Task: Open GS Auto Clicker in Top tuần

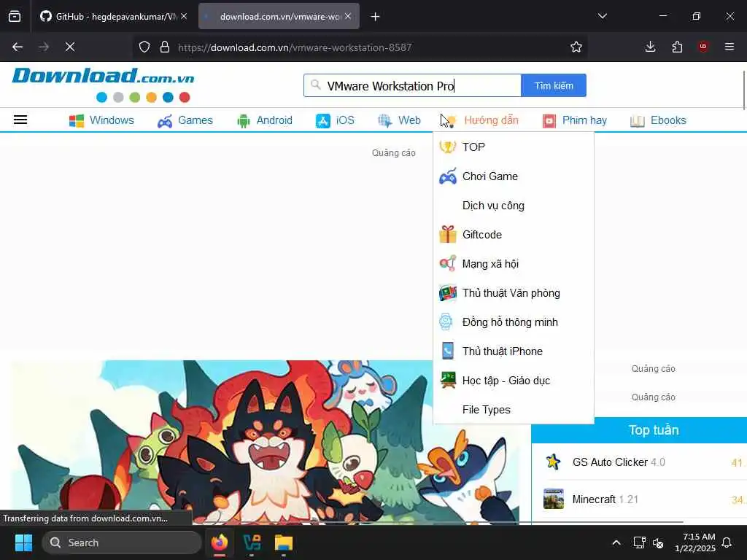Action: click(619, 462)
